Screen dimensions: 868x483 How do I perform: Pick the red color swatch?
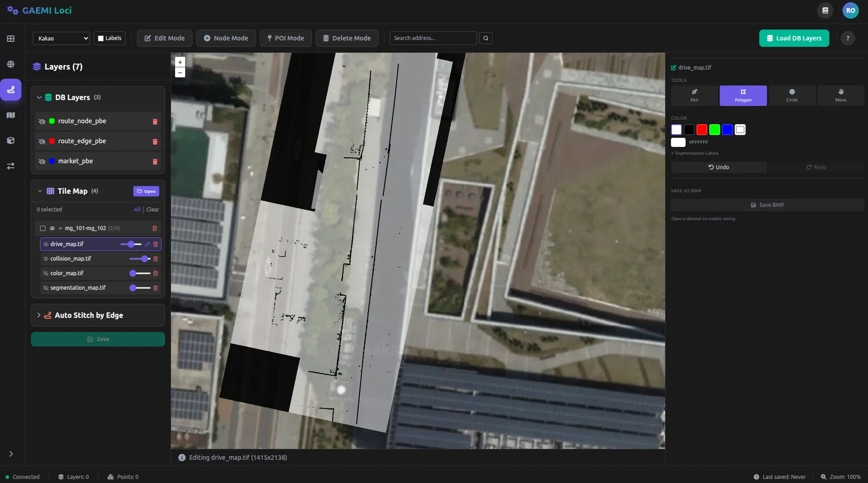coord(701,130)
